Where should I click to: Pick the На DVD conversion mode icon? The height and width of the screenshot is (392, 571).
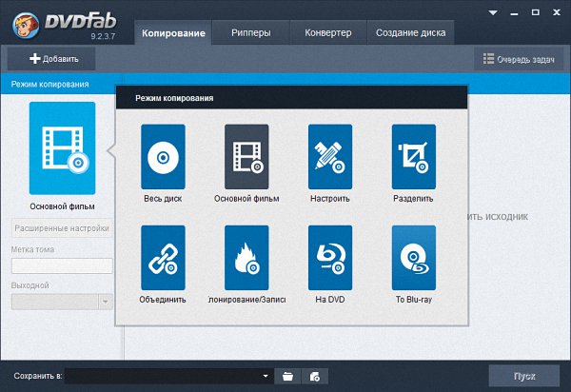tap(330, 258)
